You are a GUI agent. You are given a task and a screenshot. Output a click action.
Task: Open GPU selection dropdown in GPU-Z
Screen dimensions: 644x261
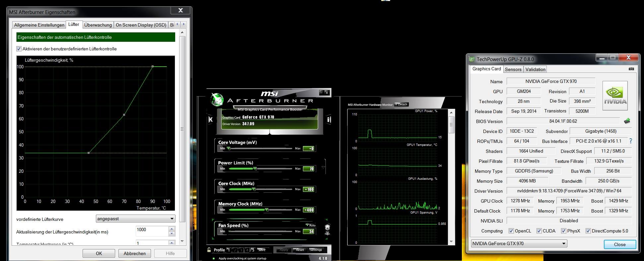519,243
